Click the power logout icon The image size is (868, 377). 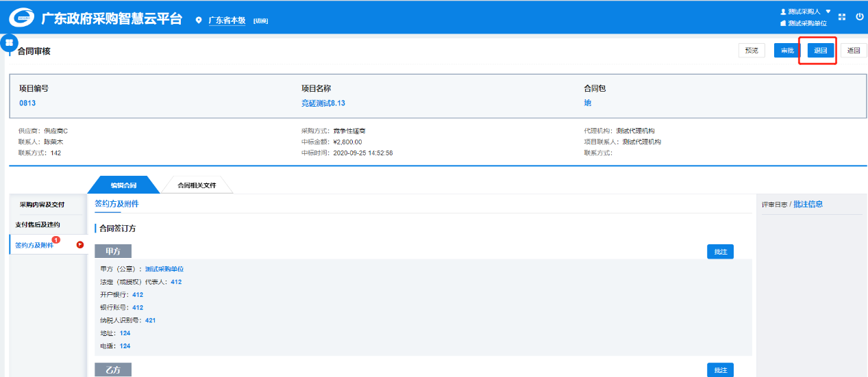860,17
